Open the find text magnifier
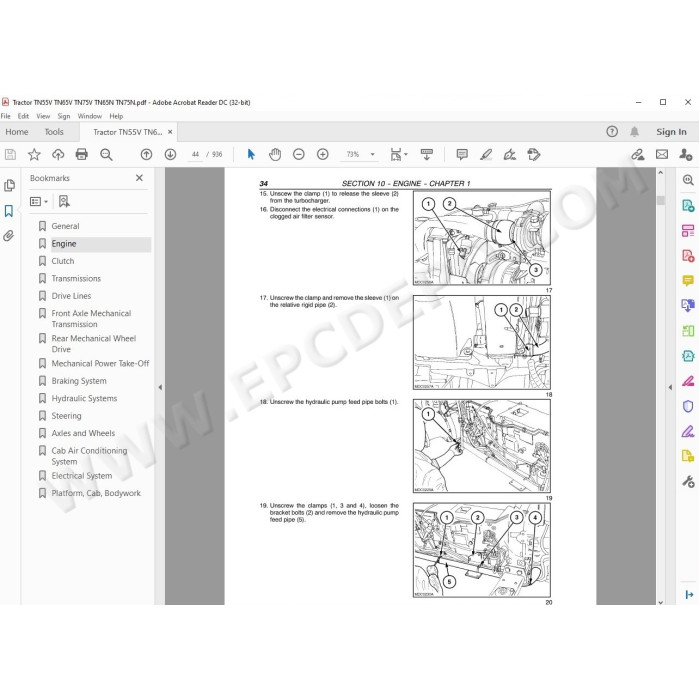The width and height of the screenshot is (700, 700). pyautogui.click(x=106, y=154)
